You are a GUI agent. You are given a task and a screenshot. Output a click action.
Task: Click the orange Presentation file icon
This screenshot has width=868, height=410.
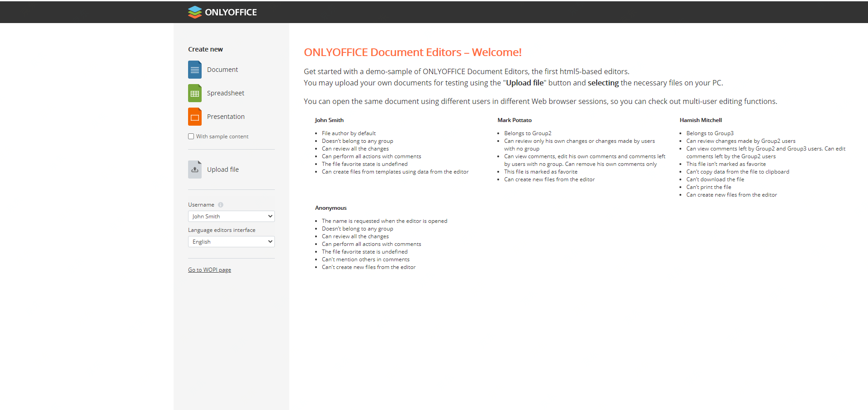[x=195, y=117]
